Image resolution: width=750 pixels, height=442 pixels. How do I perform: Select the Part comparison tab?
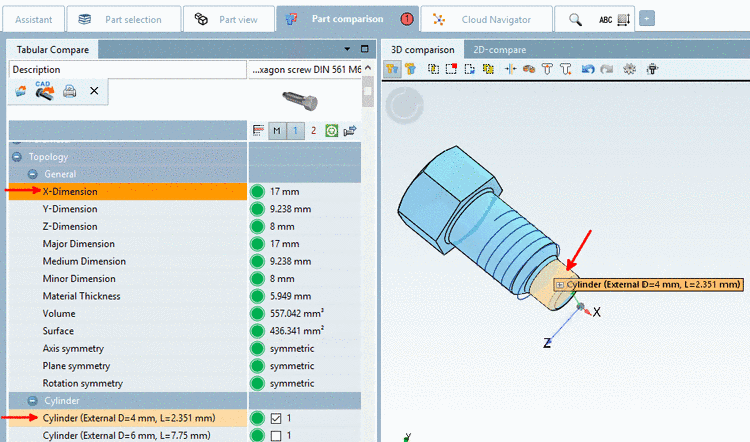pos(347,19)
